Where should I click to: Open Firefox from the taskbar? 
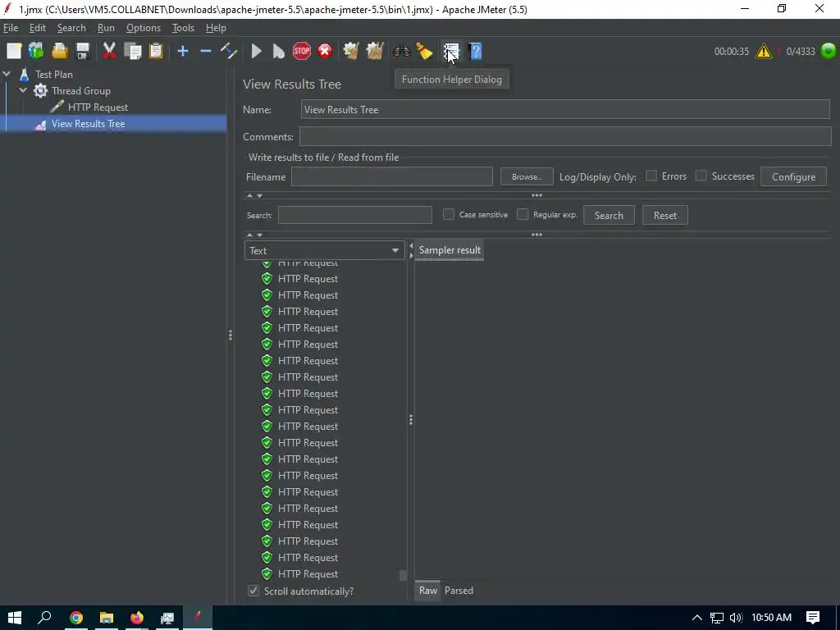[137, 618]
